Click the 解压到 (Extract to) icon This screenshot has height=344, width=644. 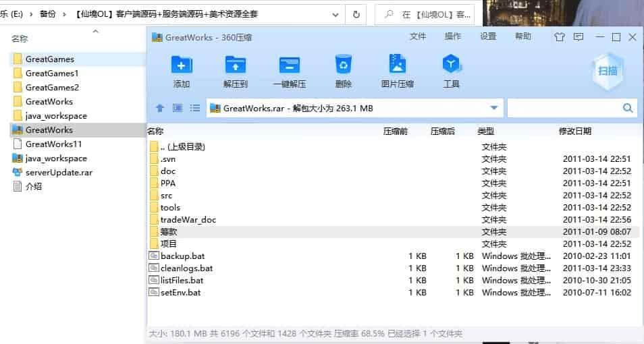click(x=236, y=65)
